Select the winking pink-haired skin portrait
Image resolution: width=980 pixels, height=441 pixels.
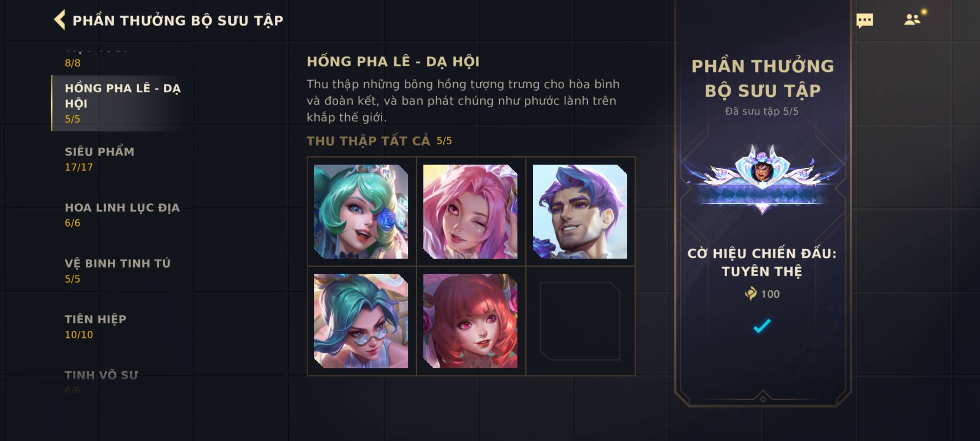tap(470, 212)
